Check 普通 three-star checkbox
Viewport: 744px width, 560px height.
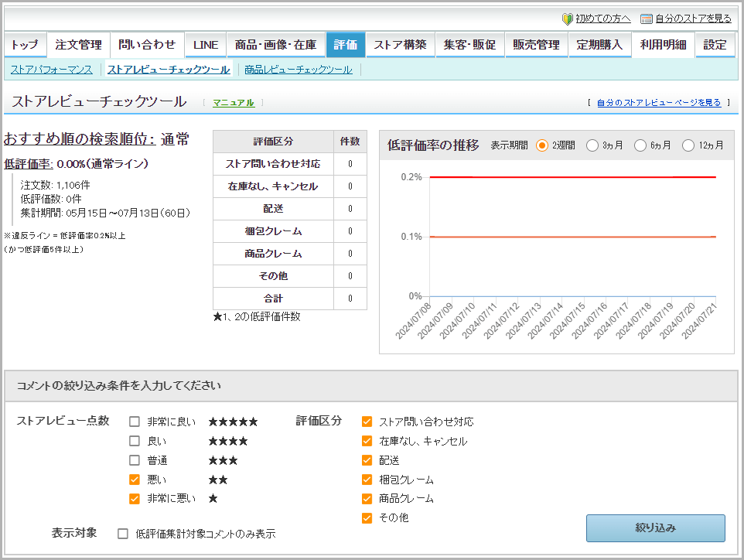pos(135,460)
